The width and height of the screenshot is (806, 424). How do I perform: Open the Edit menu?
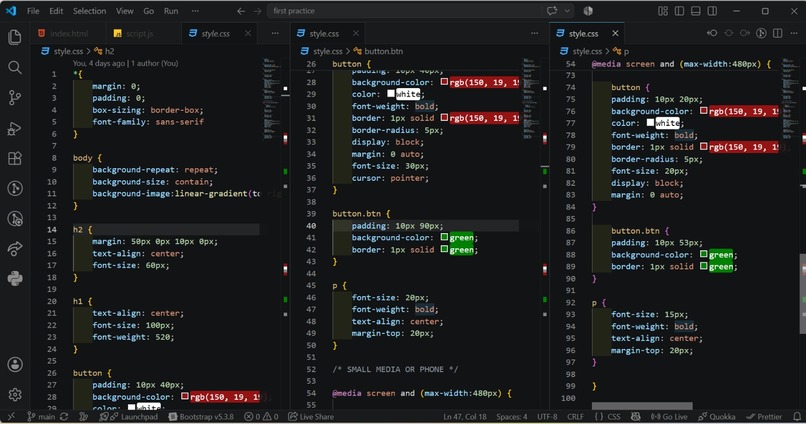point(56,11)
